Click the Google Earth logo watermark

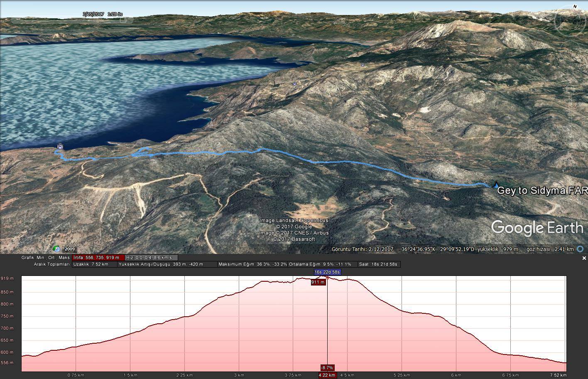pyautogui.click(x=537, y=228)
